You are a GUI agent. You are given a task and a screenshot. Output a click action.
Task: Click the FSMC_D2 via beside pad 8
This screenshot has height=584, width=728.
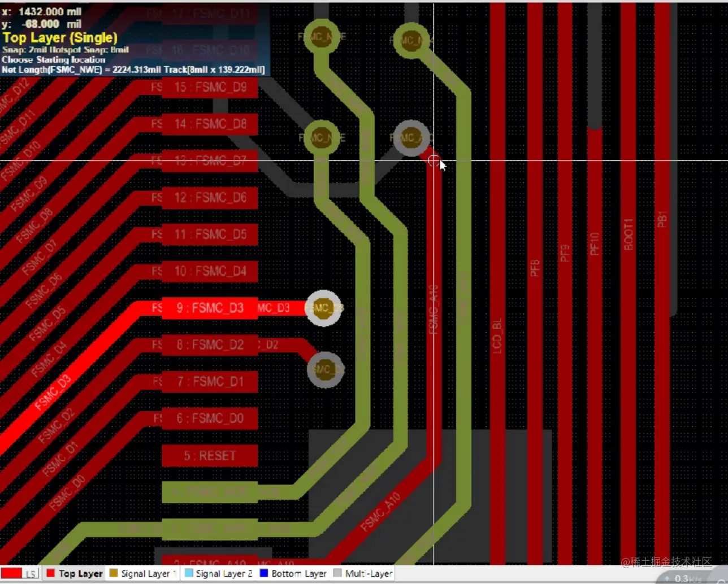pyautogui.click(x=326, y=370)
